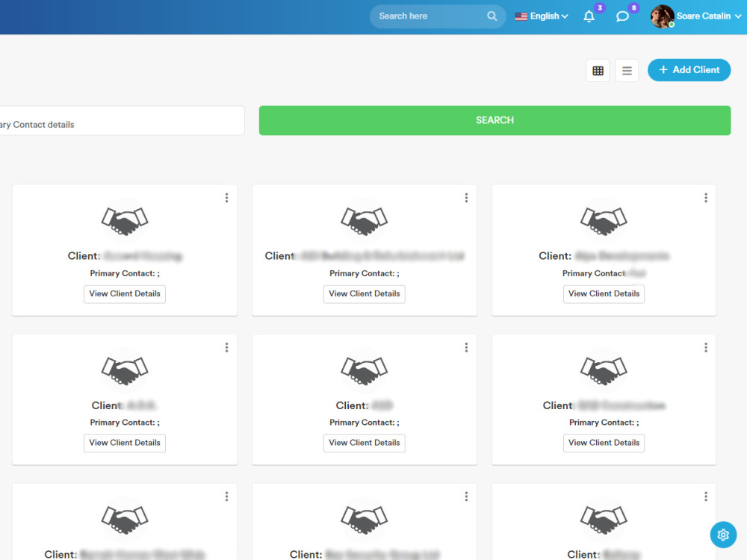Image resolution: width=747 pixels, height=560 pixels.
Task: View Client Details on second row's middle card
Action: [x=365, y=443]
